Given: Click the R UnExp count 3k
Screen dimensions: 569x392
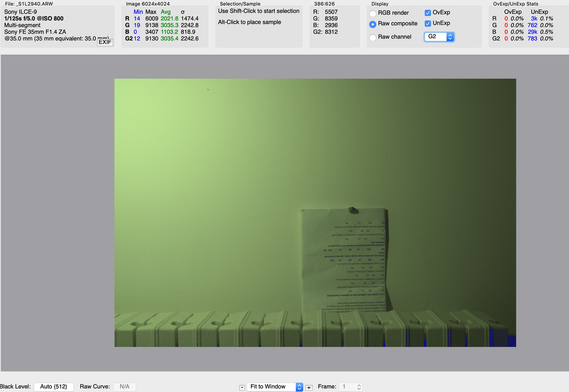Looking at the screenshot, I should tap(534, 19).
